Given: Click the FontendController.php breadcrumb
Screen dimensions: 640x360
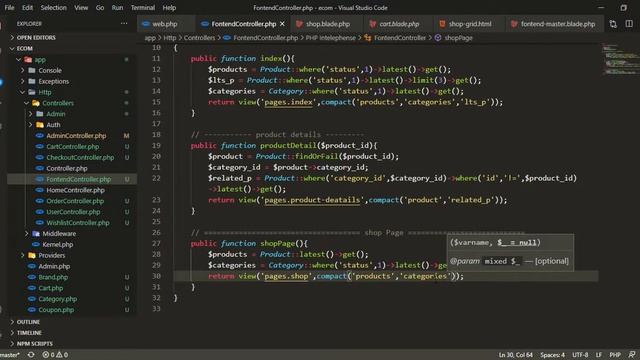Looking at the screenshot, I should pos(265,38).
